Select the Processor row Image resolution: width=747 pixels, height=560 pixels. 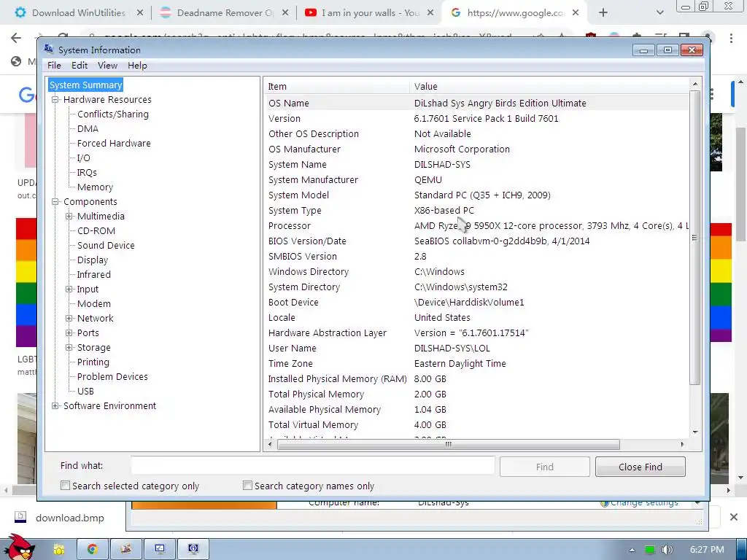[x=476, y=226]
